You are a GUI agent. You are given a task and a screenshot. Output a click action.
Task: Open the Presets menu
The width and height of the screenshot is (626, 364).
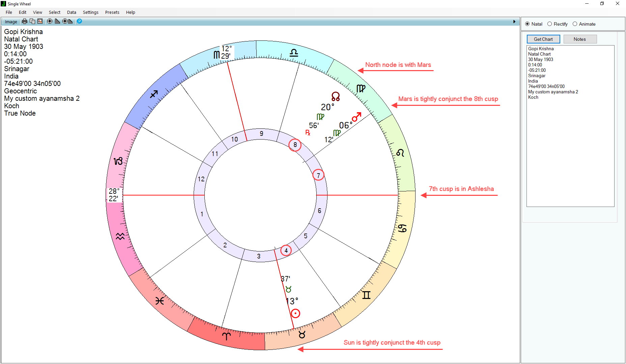(112, 12)
